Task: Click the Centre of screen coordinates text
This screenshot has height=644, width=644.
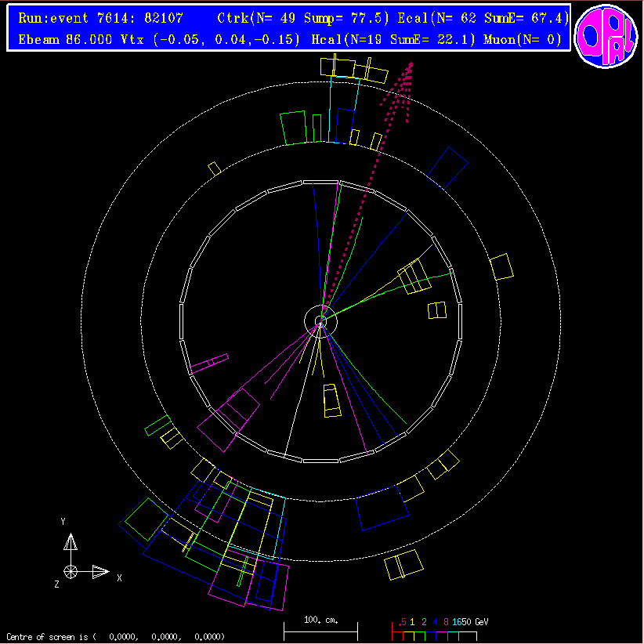Action: pyautogui.click(x=116, y=637)
